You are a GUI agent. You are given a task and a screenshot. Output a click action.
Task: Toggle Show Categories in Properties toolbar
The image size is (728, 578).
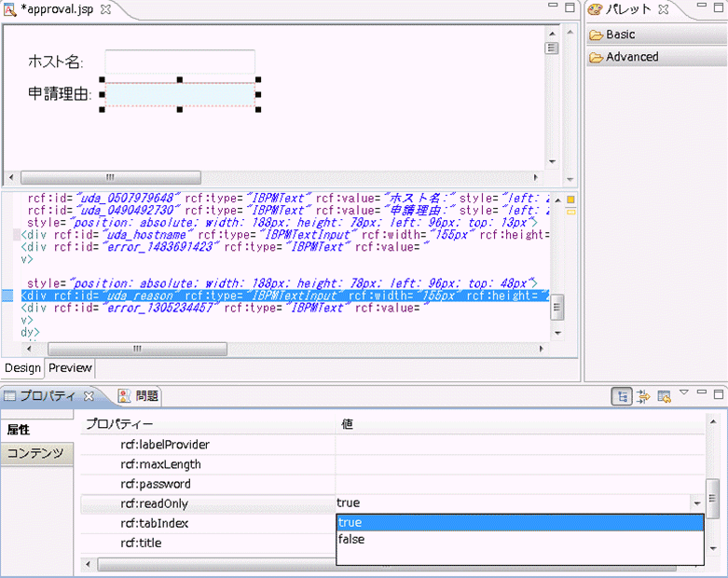(x=622, y=396)
